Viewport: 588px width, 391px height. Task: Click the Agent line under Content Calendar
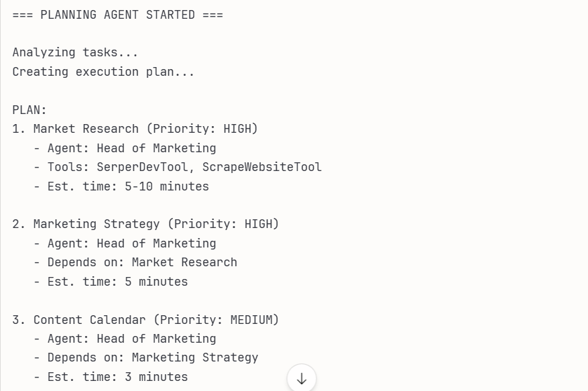pos(125,339)
